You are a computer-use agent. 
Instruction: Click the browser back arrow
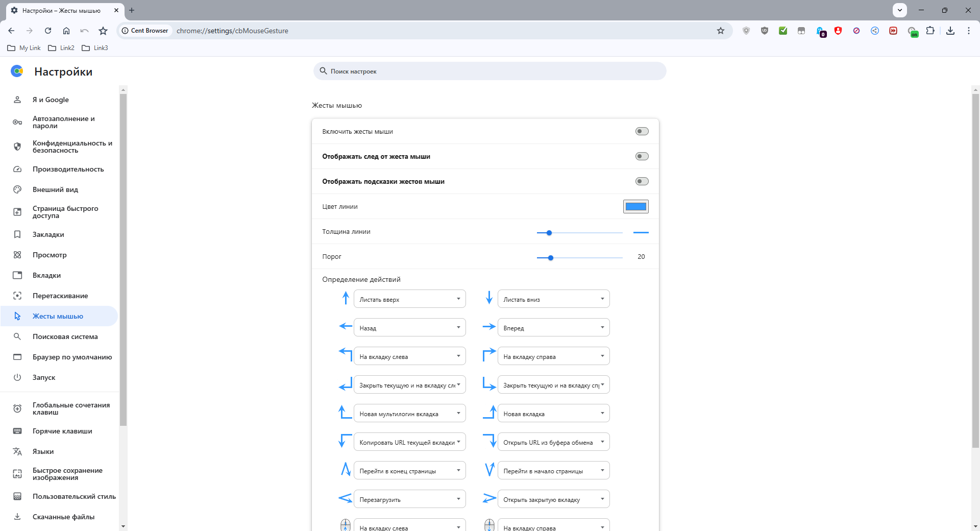coord(11,31)
